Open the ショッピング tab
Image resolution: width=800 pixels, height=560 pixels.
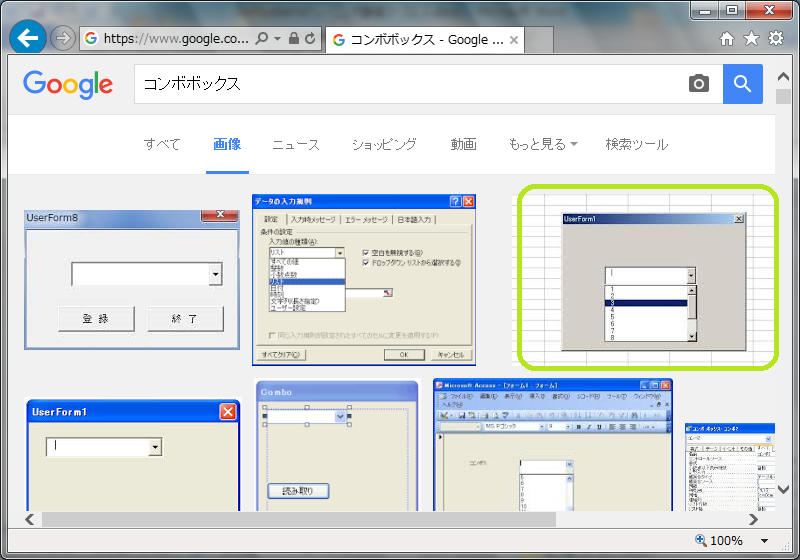tap(384, 144)
